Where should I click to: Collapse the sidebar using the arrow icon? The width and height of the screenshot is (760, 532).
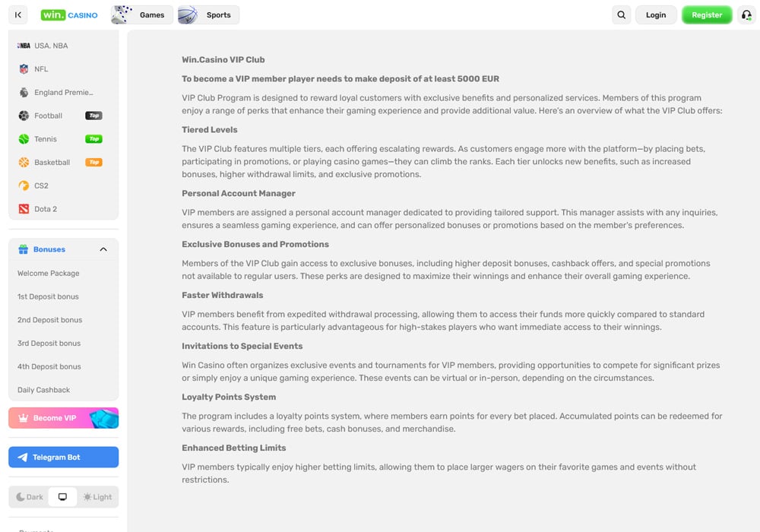(18, 15)
